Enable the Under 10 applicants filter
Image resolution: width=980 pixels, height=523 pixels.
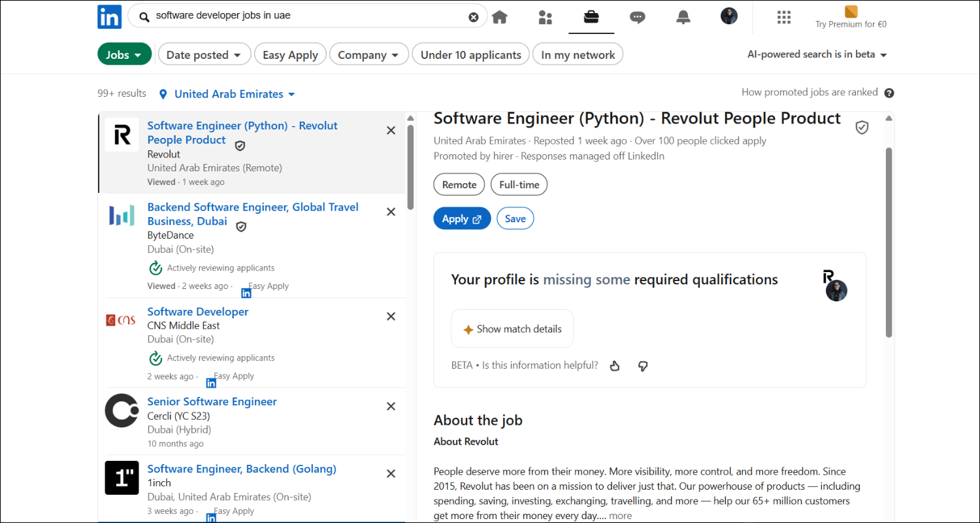(470, 54)
